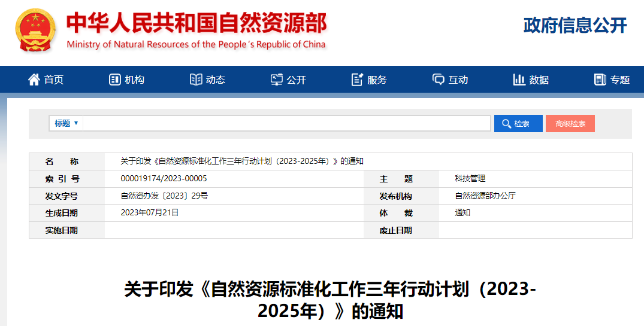This screenshot has width=644, height=326.
Task: Click the 发文字号 label cell
Action: pyautogui.click(x=67, y=196)
